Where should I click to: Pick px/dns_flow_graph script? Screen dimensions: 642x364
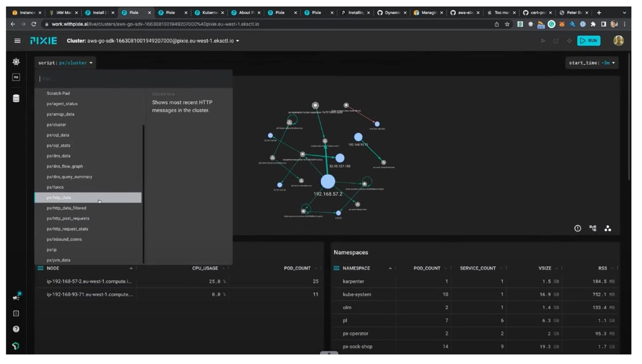pos(88,166)
